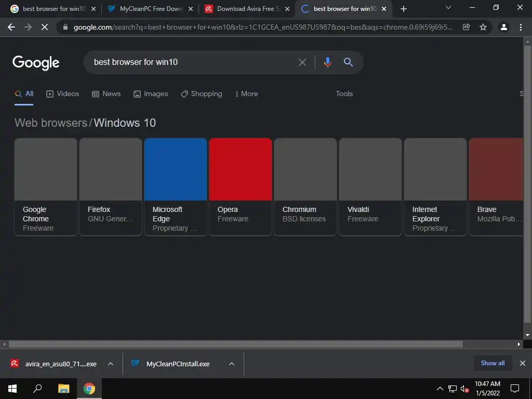Open the Chrome three-dot menu
532x399 pixels.
pyautogui.click(x=521, y=27)
